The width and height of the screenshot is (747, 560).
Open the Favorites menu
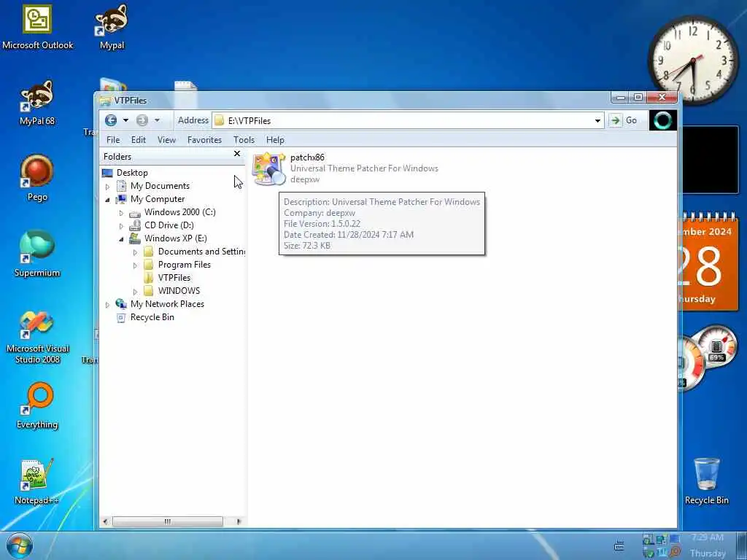(x=204, y=139)
